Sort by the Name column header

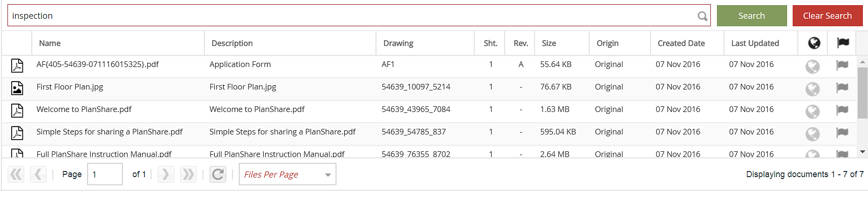(50, 43)
